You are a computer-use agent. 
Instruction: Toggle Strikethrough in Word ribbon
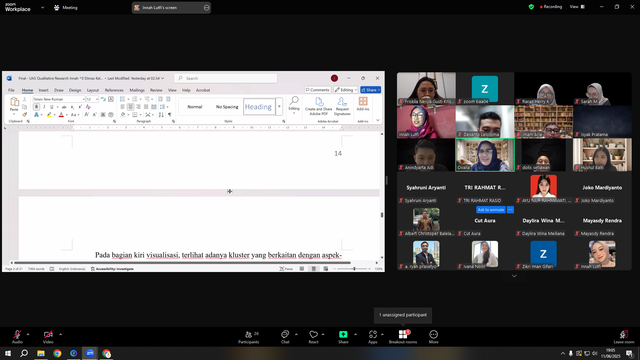tap(64, 107)
